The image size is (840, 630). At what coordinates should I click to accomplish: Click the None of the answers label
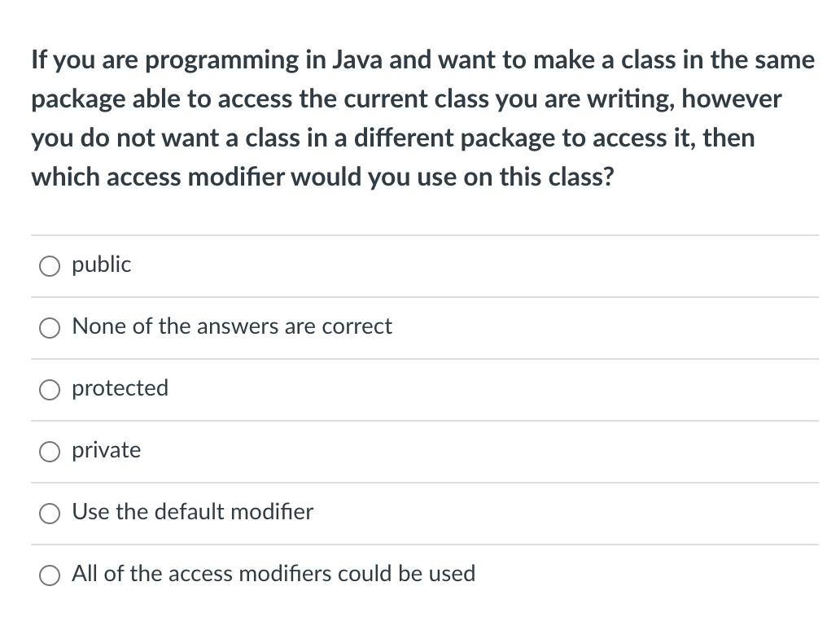[232, 326]
